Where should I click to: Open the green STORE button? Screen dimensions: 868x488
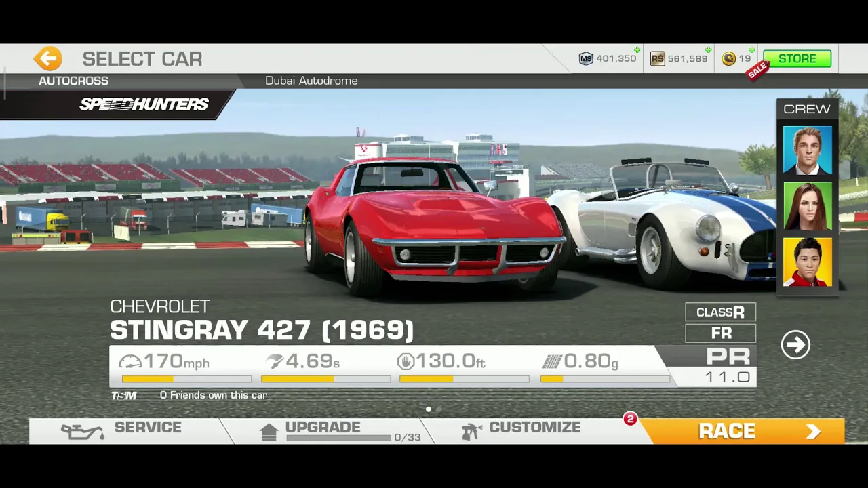tap(797, 59)
